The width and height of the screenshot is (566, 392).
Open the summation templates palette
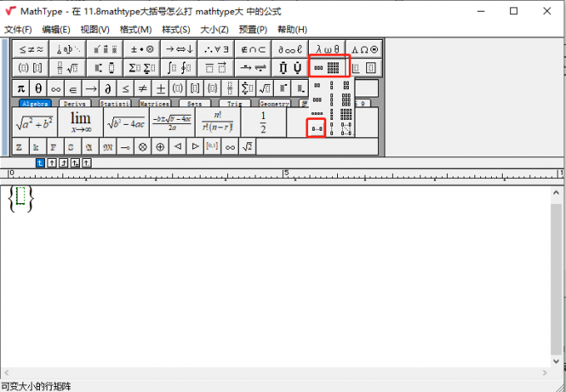[141, 67]
